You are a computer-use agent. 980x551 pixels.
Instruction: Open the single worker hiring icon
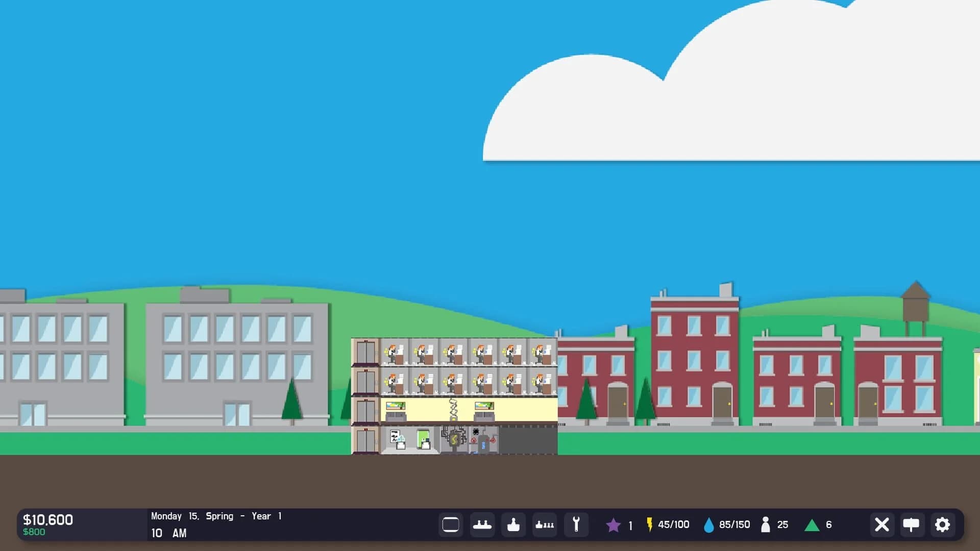tap(513, 524)
